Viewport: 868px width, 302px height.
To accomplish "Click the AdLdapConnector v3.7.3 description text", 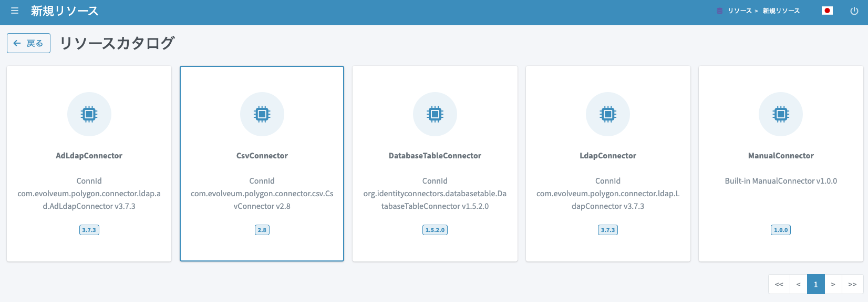I will click(x=89, y=194).
